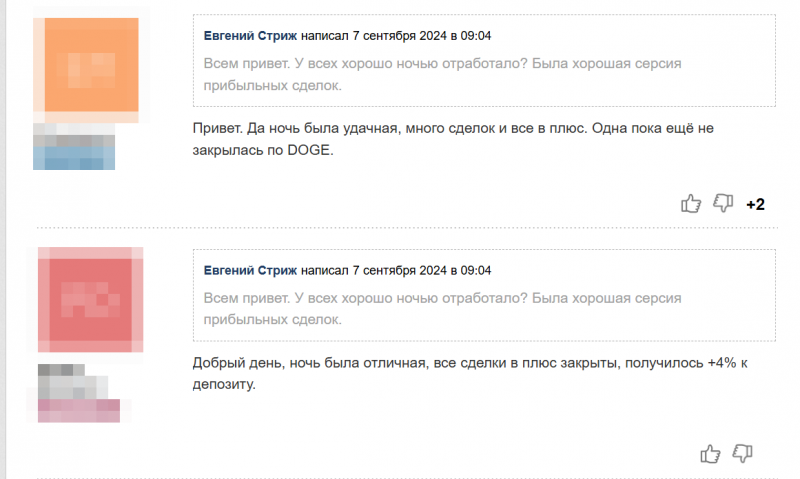This screenshot has height=479, width=800.
Task: Click the quote date in first comment
Action: (422, 36)
